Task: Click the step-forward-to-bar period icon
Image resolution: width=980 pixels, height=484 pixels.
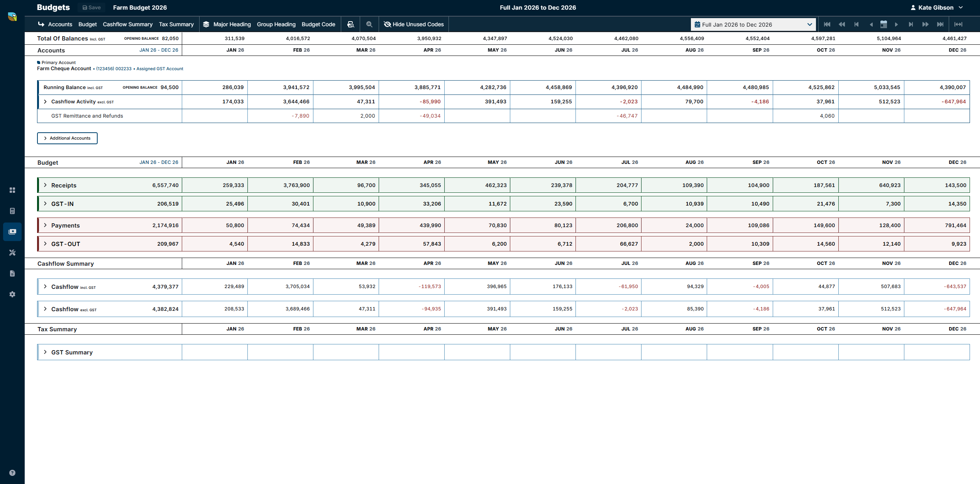Action: point(911,24)
